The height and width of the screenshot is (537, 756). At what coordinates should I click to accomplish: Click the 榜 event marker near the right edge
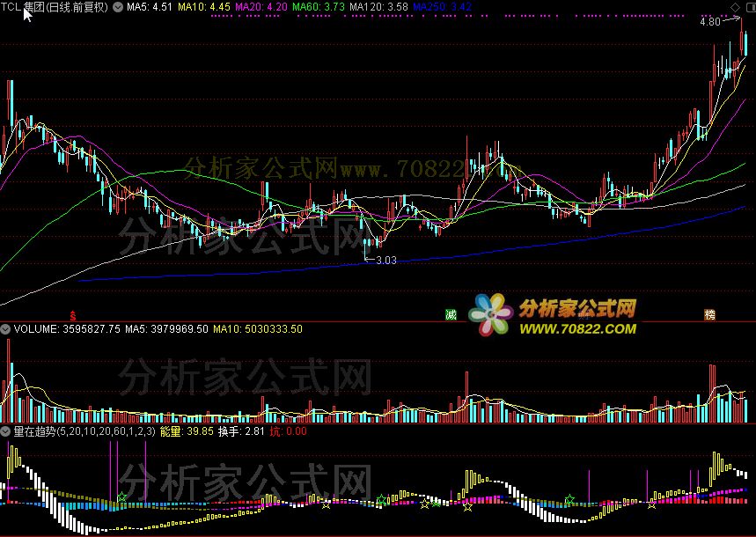[x=709, y=315]
